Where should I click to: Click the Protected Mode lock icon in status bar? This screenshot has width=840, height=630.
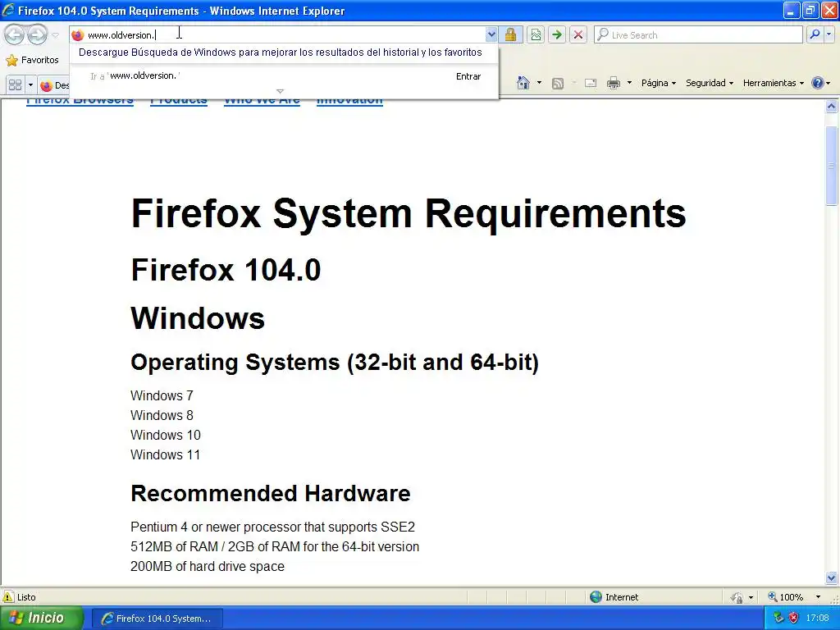(x=737, y=597)
